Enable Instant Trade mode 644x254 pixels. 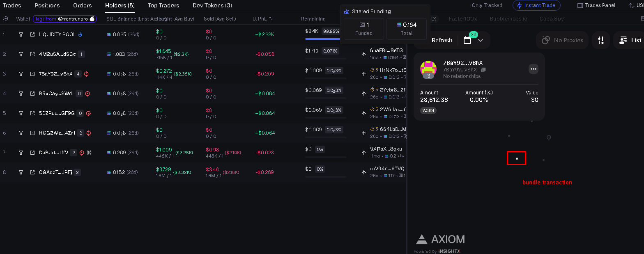pyautogui.click(x=536, y=5)
